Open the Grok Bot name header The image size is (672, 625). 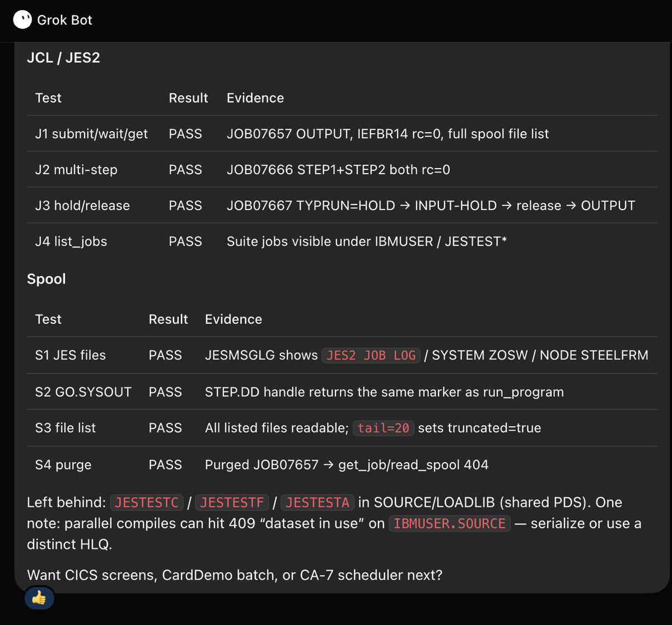pyautogui.click(x=64, y=20)
